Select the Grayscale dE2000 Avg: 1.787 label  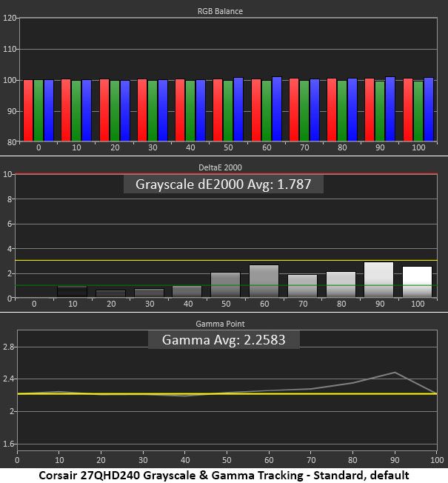[x=223, y=184]
